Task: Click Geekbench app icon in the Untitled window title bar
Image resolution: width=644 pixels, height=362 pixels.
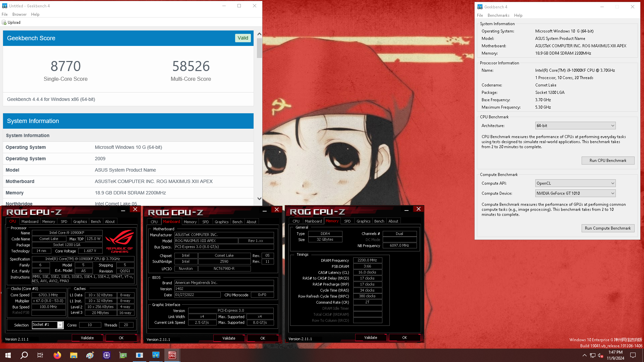Action: (5, 6)
